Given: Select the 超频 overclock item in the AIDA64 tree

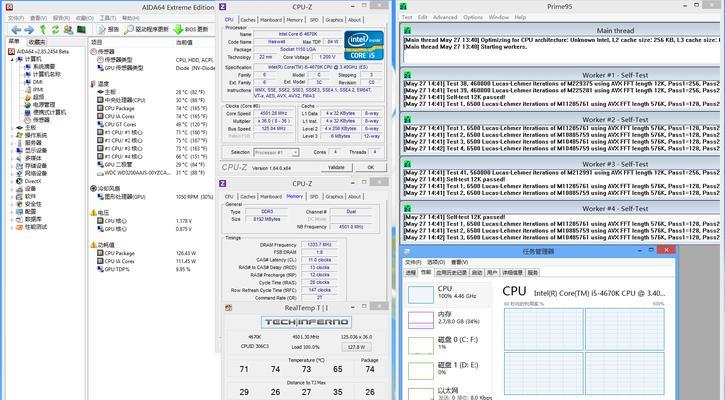Looking at the screenshot, I should (x=35, y=97).
